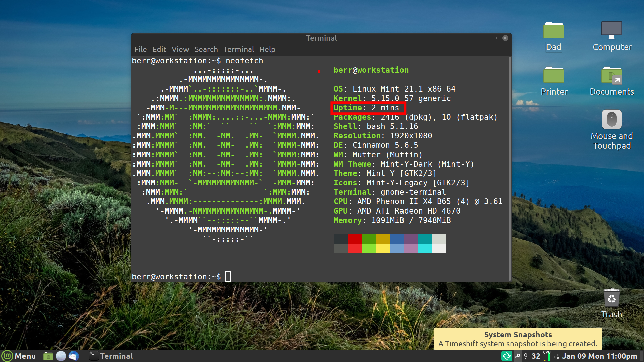
Task: Click the Element tray icon
Action: (x=506, y=356)
